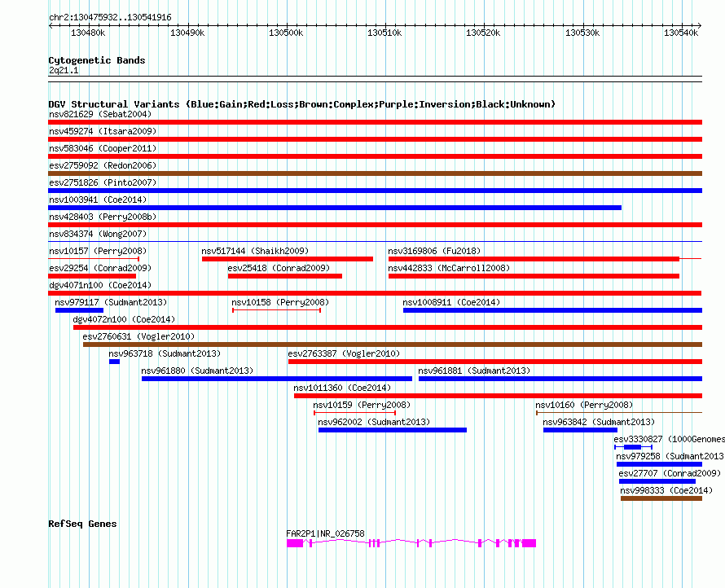This screenshot has width=725, height=588.
Task: Open nsv961880 (Sudmant2013) label
Action: point(197,371)
